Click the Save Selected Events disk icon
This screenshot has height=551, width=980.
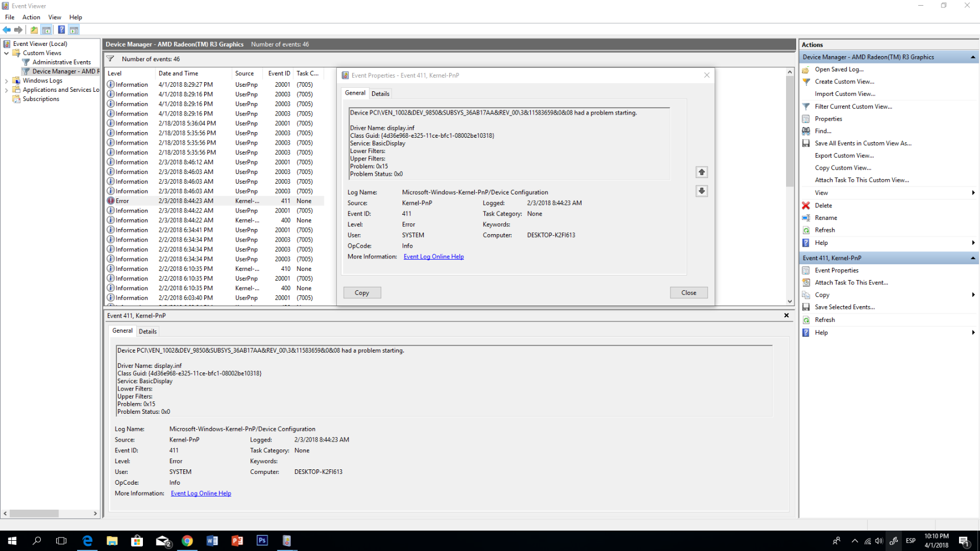[x=806, y=307]
